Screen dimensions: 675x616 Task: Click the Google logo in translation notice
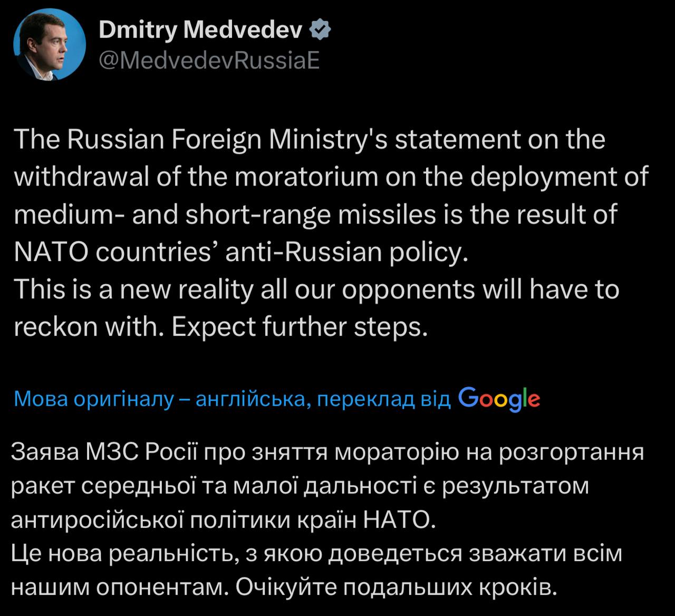pyautogui.click(x=499, y=398)
